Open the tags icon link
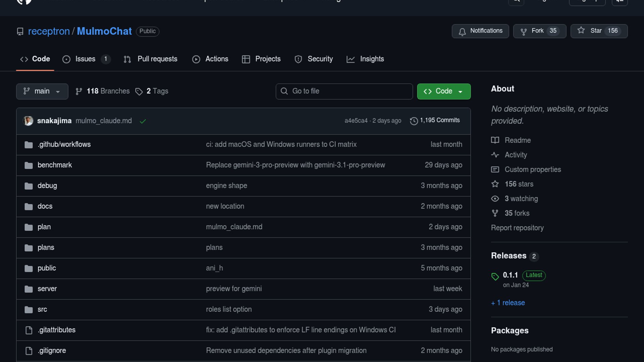The image size is (644, 362). [139, 92]
